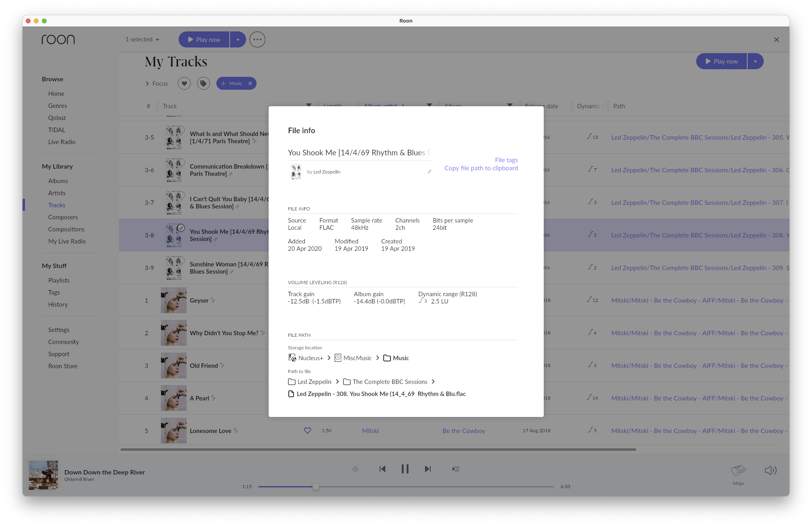This screenshot has height=526, width=812.
Task: Open path link for track 3-5
Action: point(700,137)
